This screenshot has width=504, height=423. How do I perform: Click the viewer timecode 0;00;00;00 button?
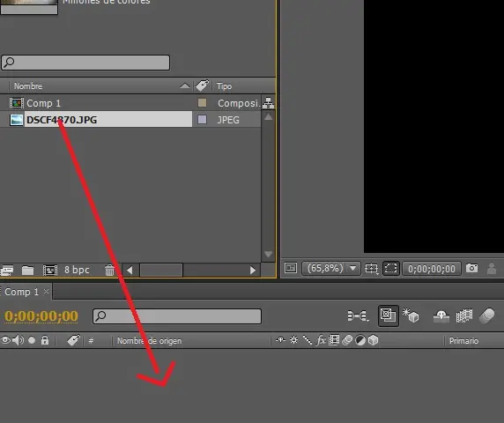tap(432, 269)
